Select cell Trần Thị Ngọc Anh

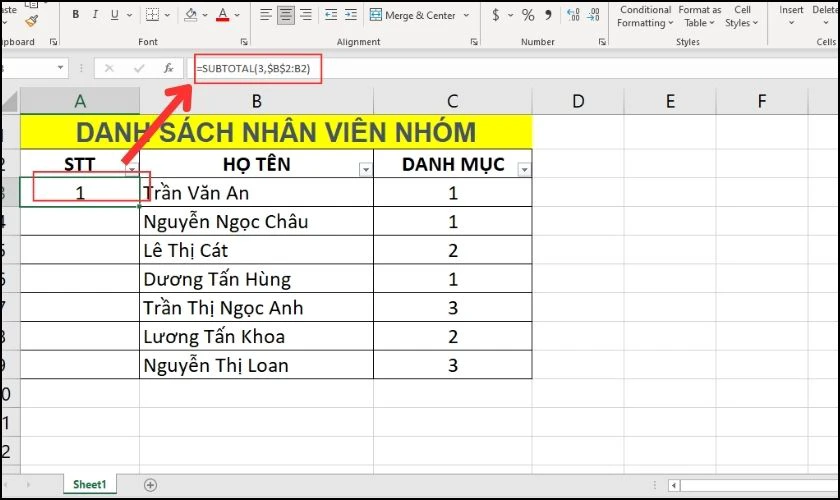(256, 308)
